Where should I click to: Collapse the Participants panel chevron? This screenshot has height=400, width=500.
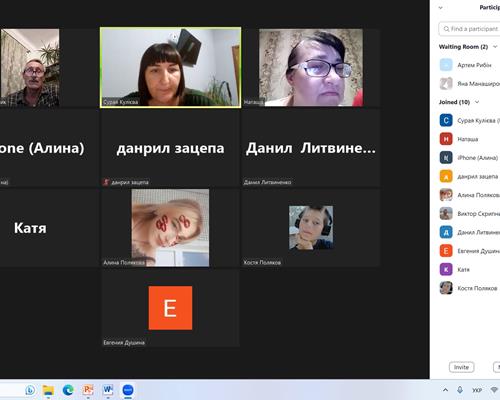tap(440, 7)
